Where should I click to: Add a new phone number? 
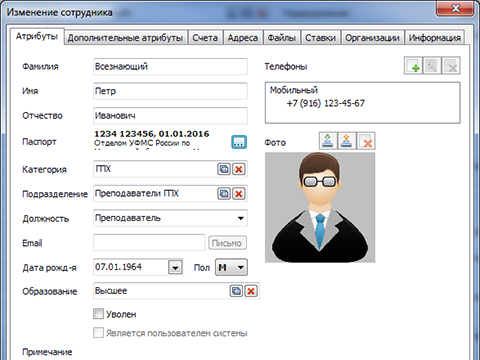tap(413, 65)
